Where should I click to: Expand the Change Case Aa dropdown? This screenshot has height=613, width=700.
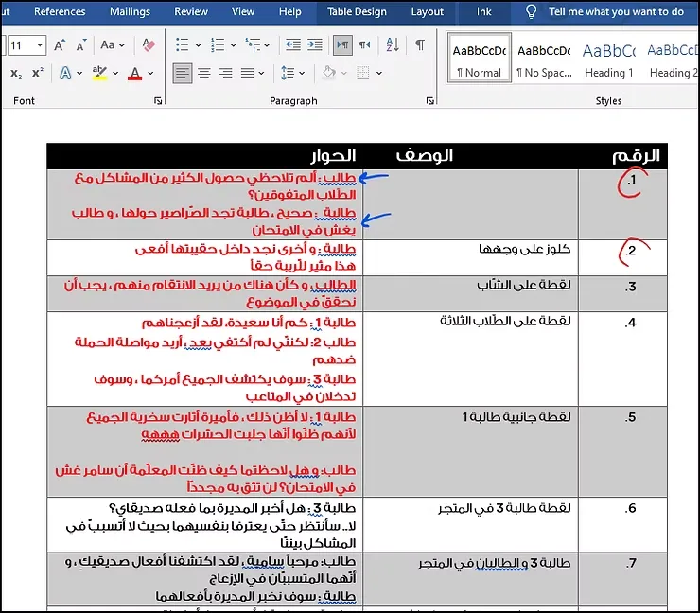pos(122,45)
